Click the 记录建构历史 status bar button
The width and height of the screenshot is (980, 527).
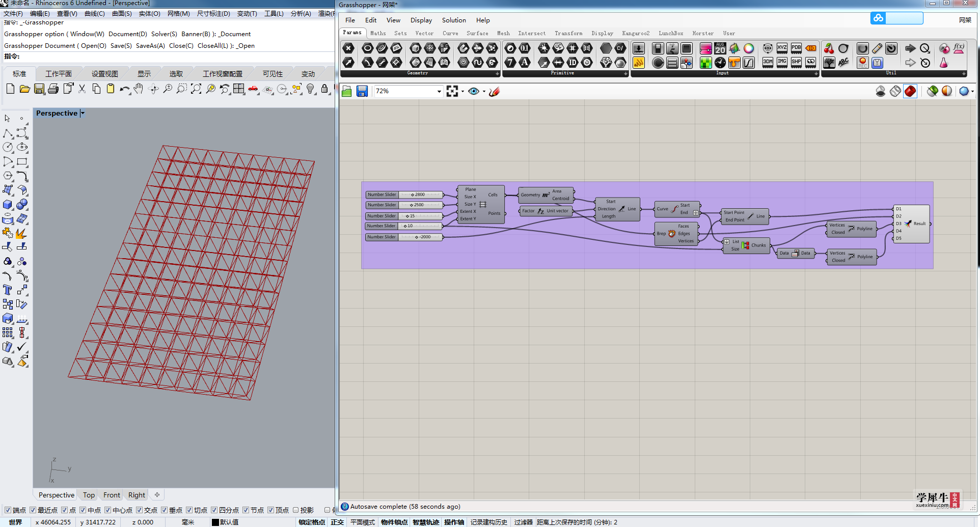[x=489, y=522]
